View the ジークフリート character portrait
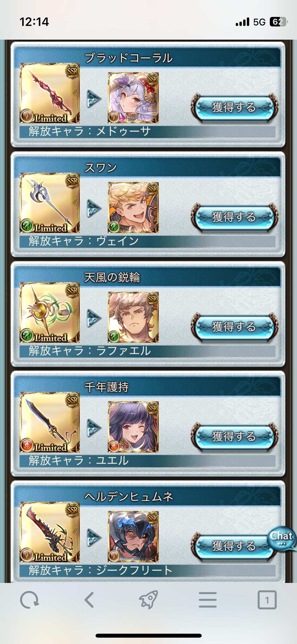This screenshot has width=297, height=644. coord(133,536)
